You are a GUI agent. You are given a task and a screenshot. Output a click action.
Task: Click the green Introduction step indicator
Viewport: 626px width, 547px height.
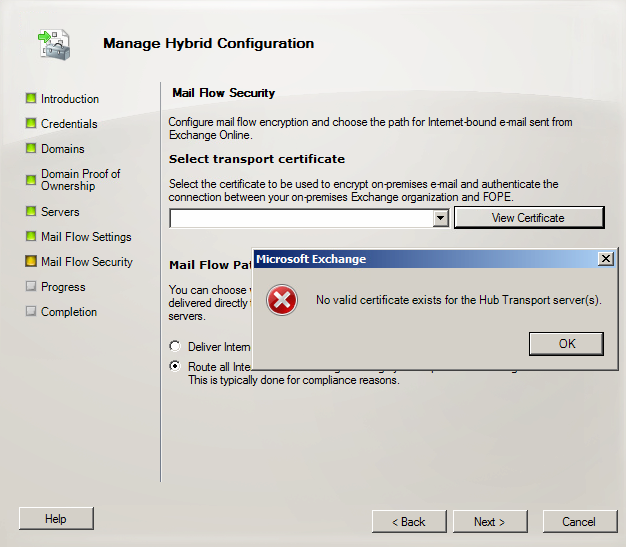click(x=31, y=98)
